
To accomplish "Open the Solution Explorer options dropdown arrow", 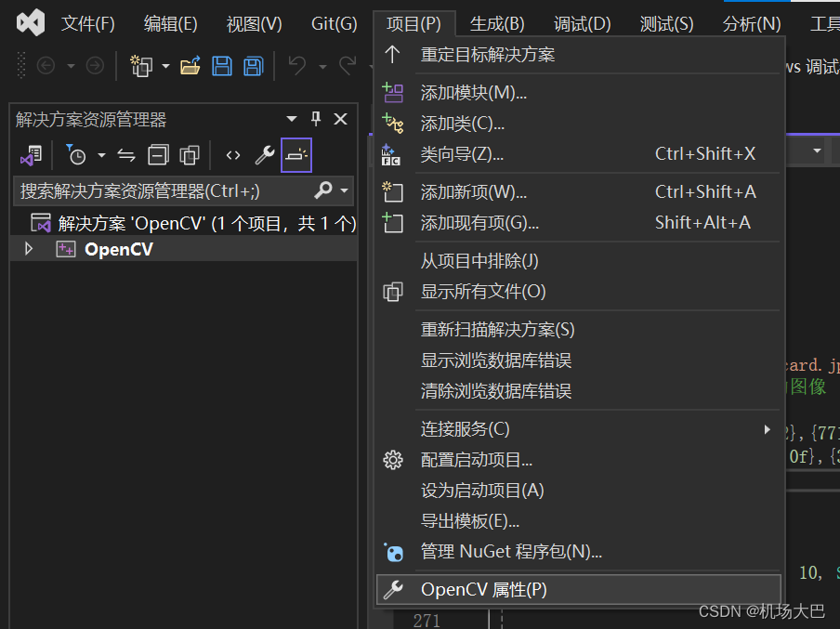I will 291,119.
